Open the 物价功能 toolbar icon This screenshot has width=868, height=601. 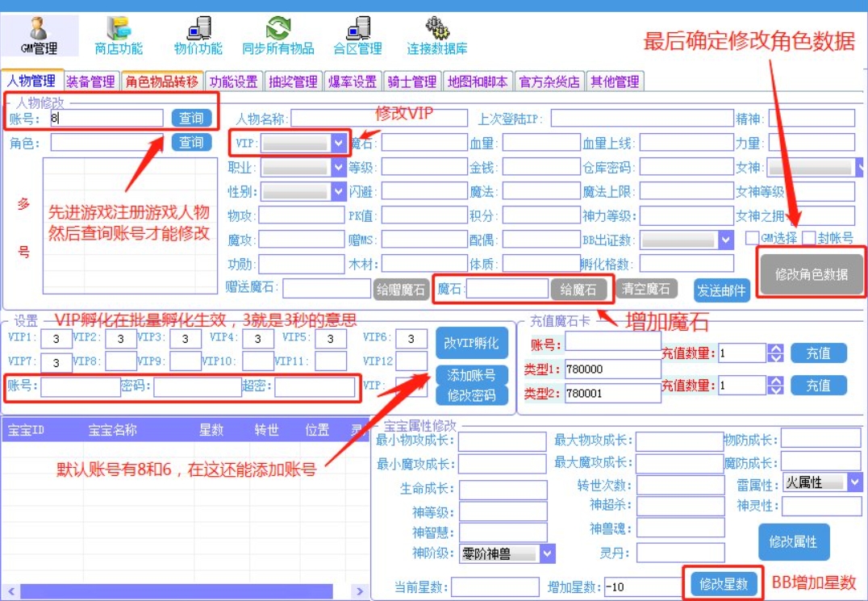198,30
